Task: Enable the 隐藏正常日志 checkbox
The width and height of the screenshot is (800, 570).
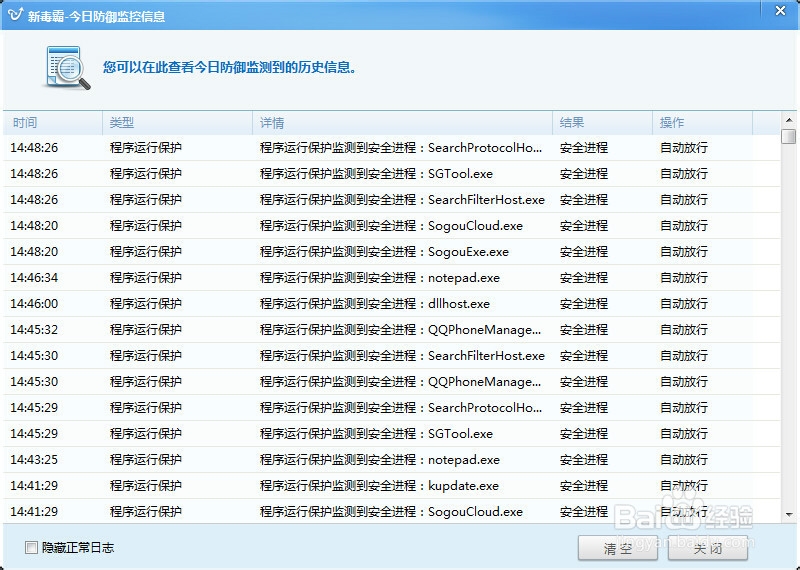Action: point(31,548)
